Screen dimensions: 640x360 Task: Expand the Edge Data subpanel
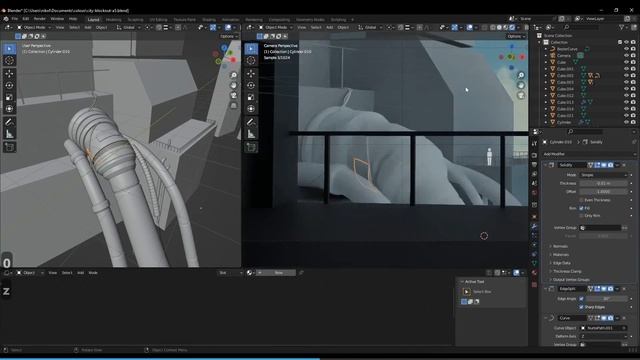[561, 263]
